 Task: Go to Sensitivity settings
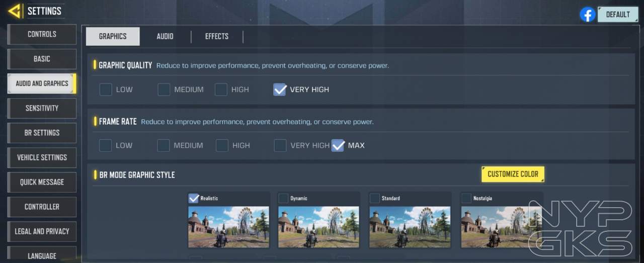pyautogui.click(x=42, y=108)
